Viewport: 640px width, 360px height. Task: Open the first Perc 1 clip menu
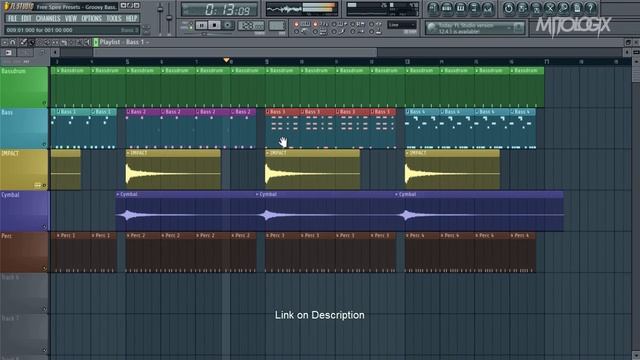pyautogui.click(x=59, y=236)
